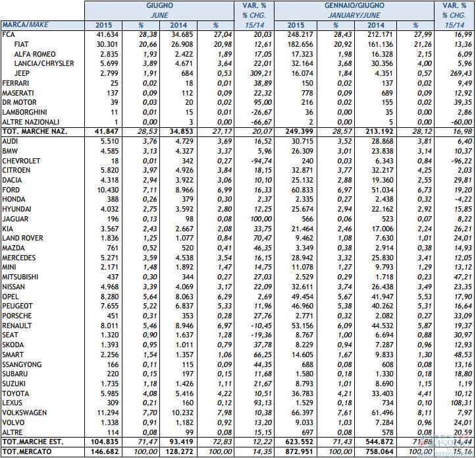Click the LANCIA/CHRYSLER row label
Screen dimensions: 476x458
point(44,63)
